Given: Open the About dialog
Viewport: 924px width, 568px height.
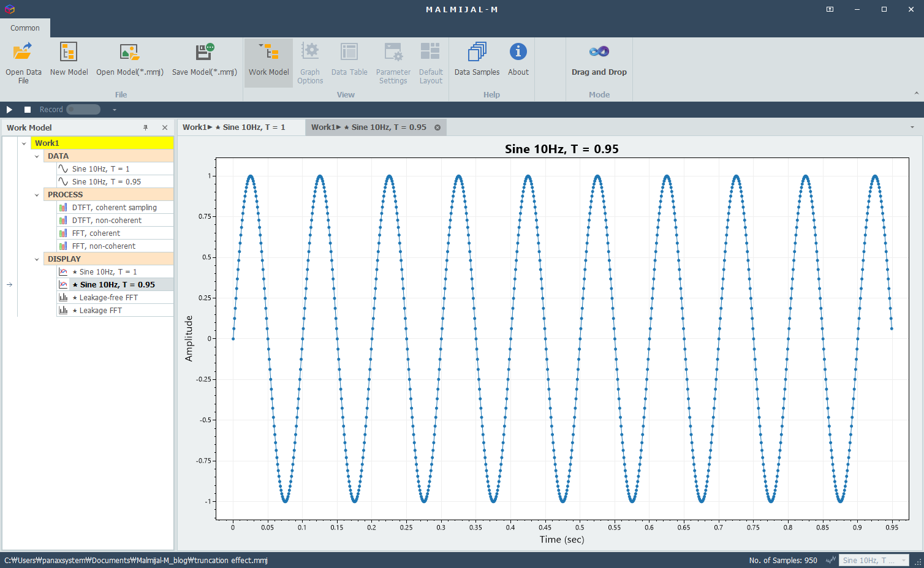Looking at the screenshot, I should (x=518, y=60).
